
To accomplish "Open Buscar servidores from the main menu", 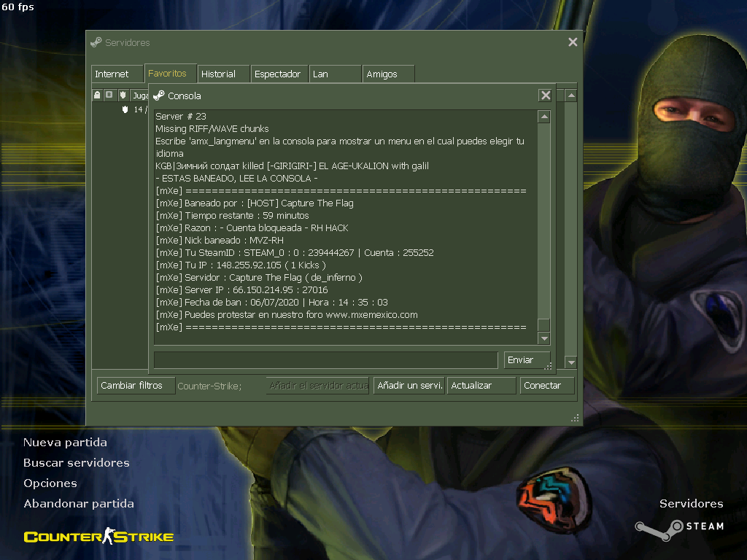I will tap(76, 463).
